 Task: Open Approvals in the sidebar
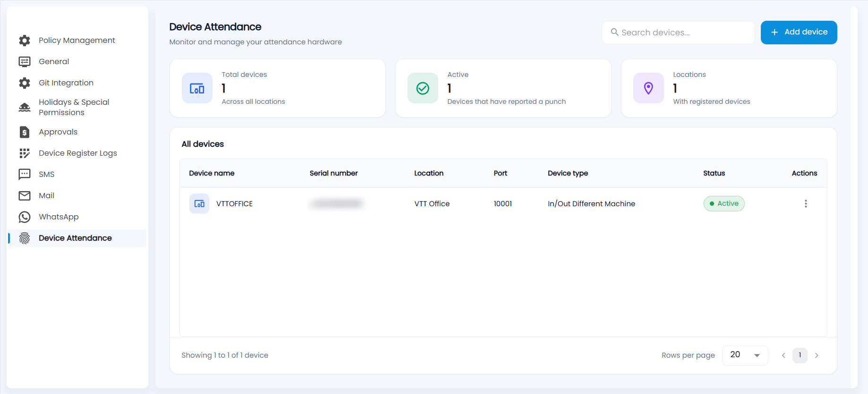coord(58,132)
